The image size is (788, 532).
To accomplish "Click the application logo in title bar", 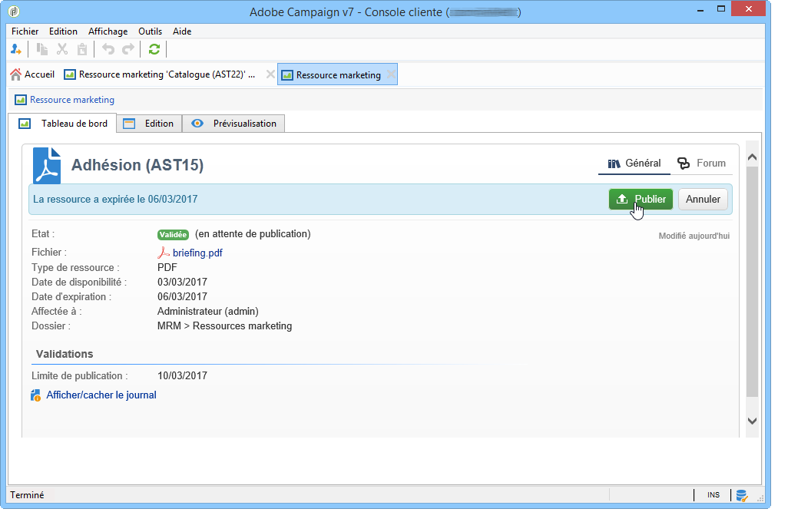I will (x=14, y=11).
